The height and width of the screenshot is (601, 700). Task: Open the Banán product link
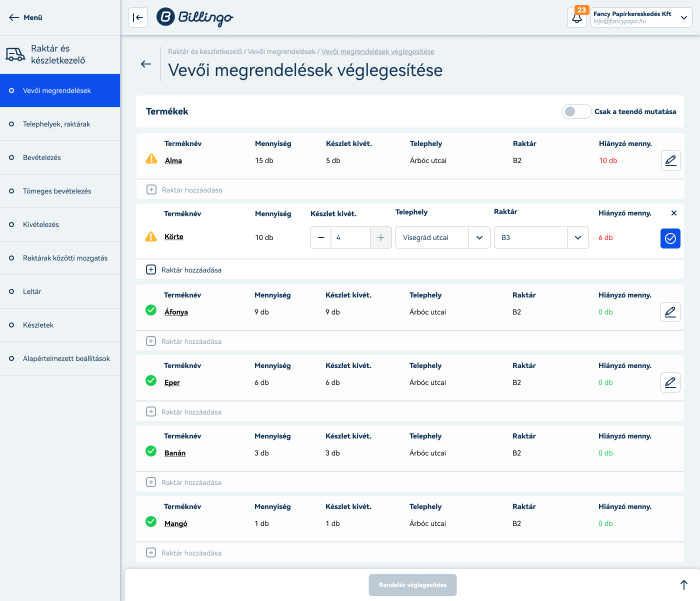175,453
